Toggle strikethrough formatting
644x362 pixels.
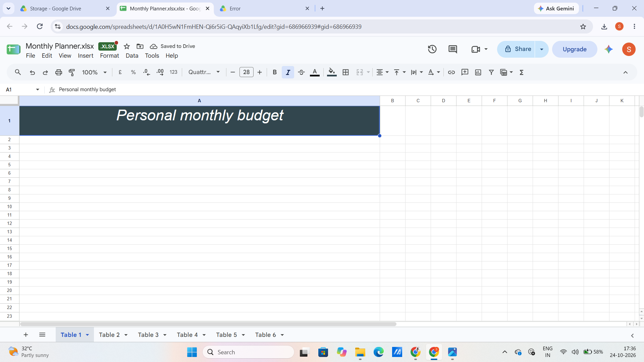pos(301,72)
